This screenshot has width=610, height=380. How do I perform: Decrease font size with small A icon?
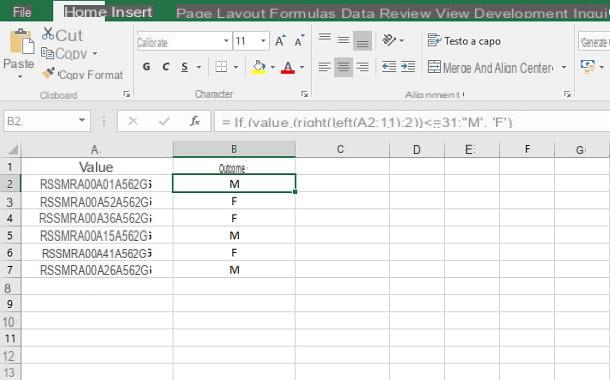tap(299, 40)
